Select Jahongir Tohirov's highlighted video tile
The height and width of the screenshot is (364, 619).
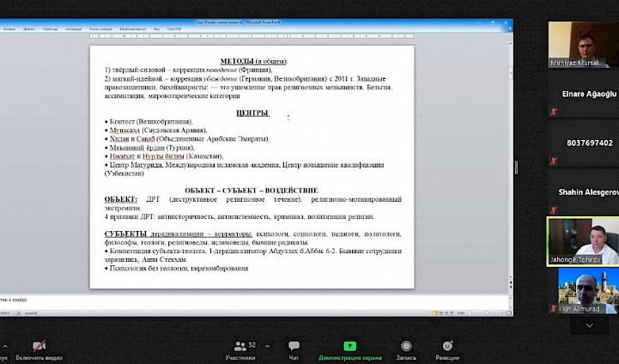point(583,241)
